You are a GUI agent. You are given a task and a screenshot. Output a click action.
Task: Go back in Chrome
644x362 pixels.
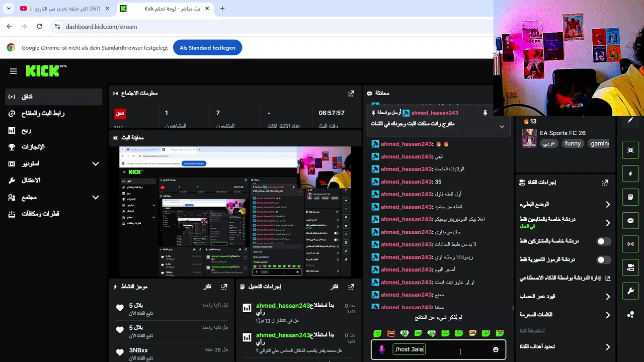point(10,26)
